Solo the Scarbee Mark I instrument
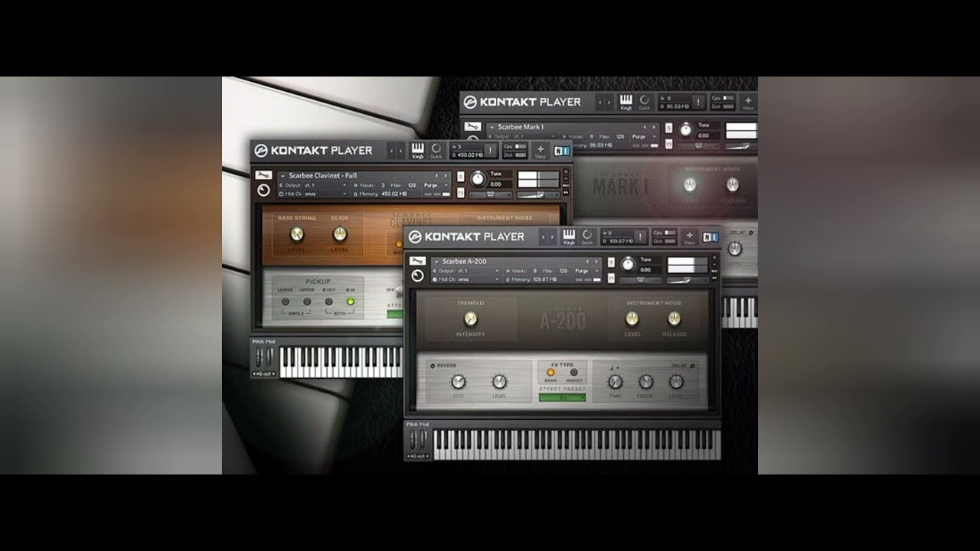This screenshot has height=551, width=980. pyautogui.click(x=668, y=127)
